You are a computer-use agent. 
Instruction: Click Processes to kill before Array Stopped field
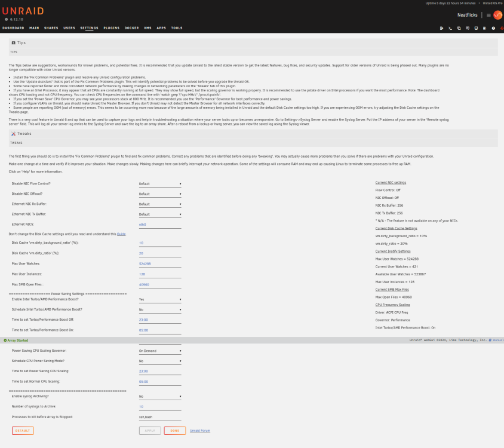(x=160, y=417)
